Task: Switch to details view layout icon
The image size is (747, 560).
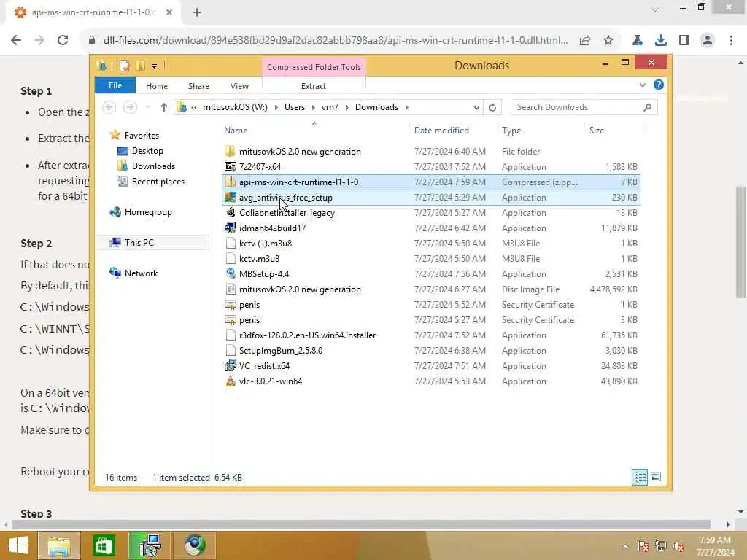Action: tap(639, 477)
